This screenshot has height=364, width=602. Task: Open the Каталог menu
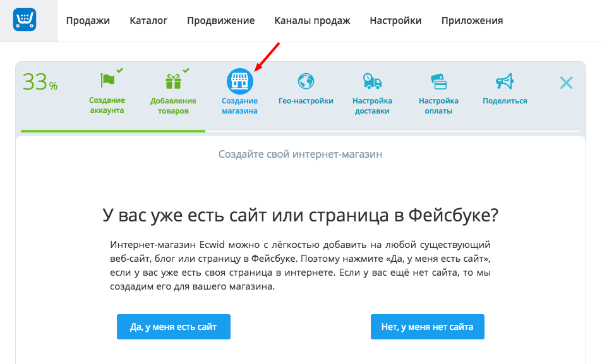(x=148, y=21)
